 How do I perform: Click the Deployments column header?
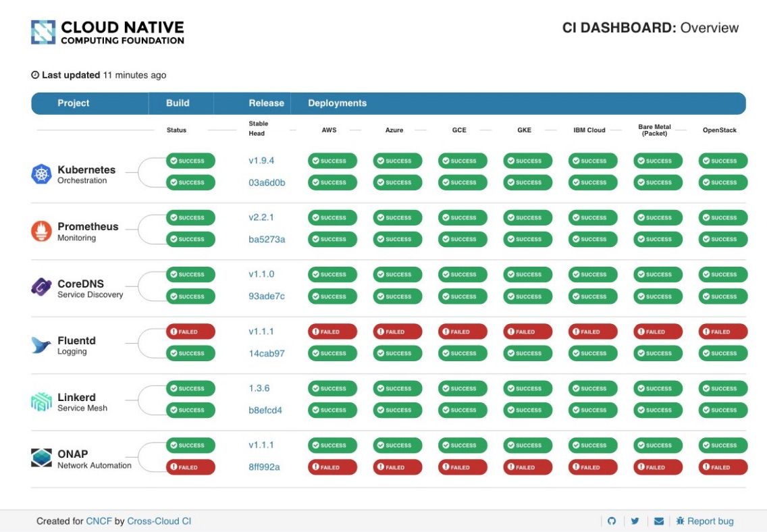click(337, 103)
